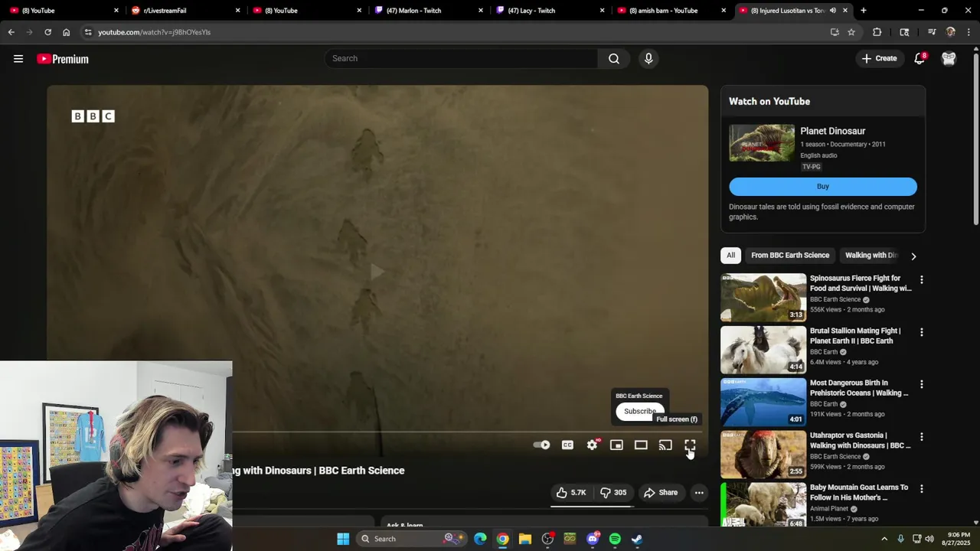Cast video using Play on TV icon

(665, 445)
